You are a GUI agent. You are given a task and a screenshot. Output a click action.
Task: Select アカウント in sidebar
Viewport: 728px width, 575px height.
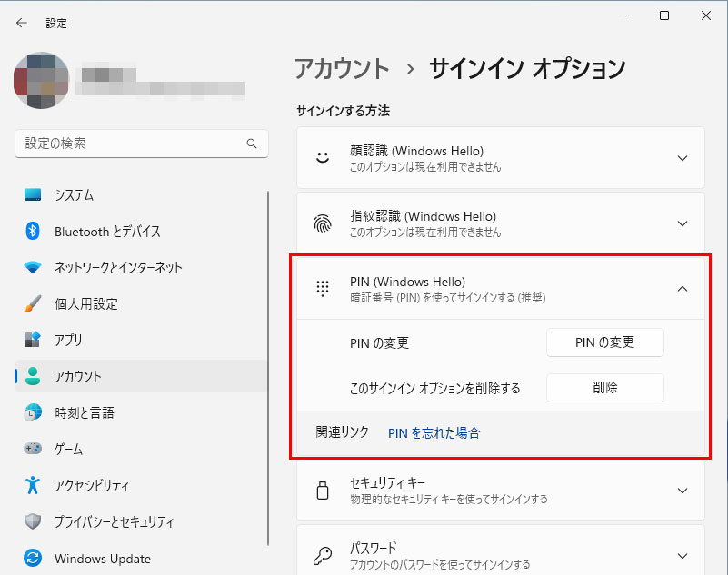[x=141, y=376]
